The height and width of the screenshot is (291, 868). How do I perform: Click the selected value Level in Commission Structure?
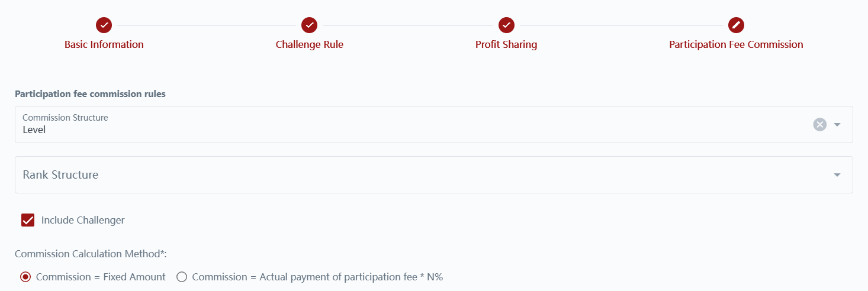34,130
